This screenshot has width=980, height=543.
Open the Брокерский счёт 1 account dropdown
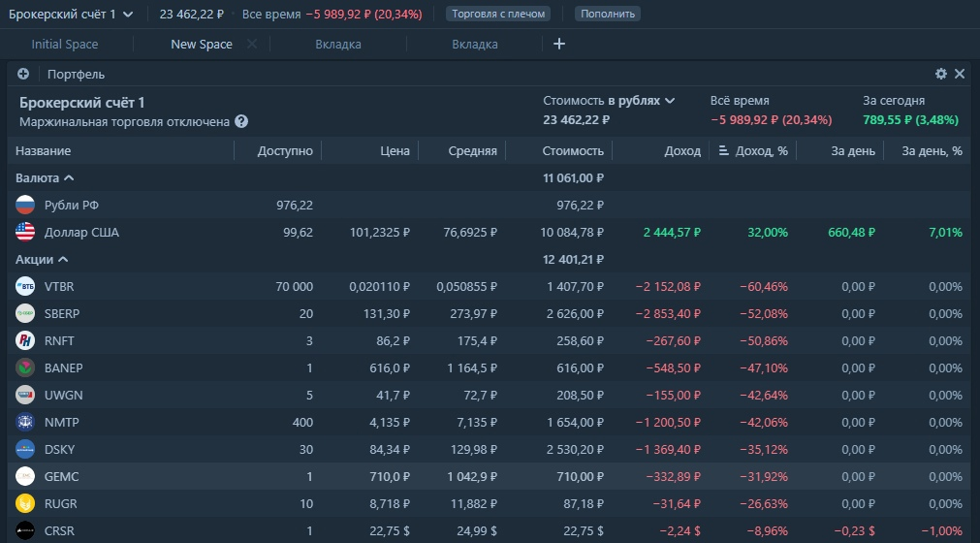(71, 14)
